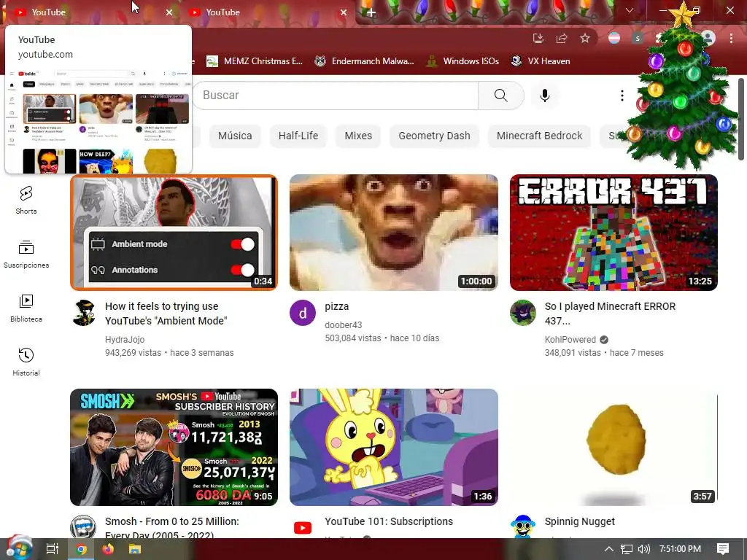The height and width of the screenshot is (560, 747).
Task: Select the Minecraft Bedrock filter chip
Action: pyautogui.click(x=539, y=136)
